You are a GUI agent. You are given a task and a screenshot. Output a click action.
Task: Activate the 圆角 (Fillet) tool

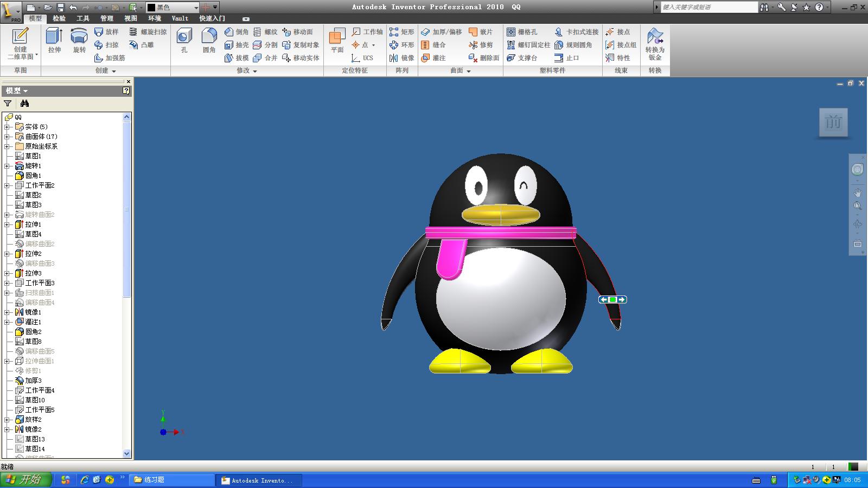209,41
